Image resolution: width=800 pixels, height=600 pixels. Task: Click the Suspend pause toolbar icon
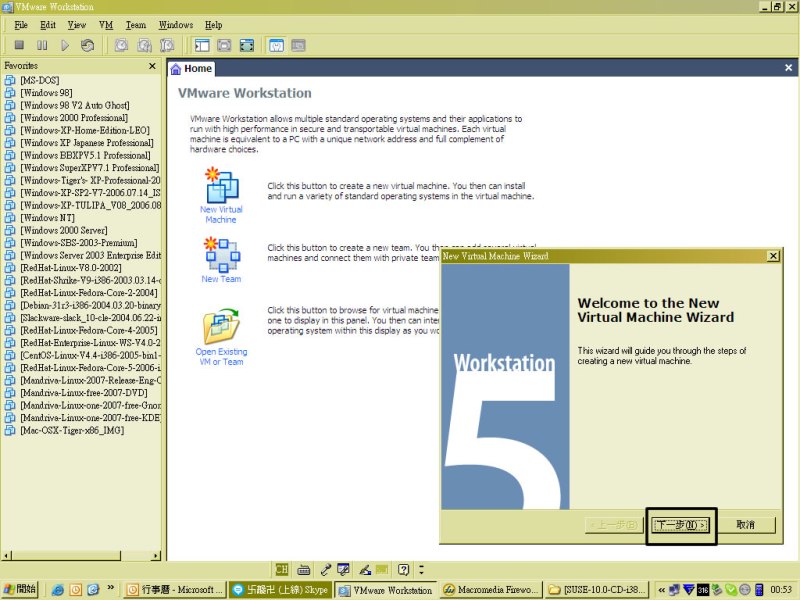(42, 45)
